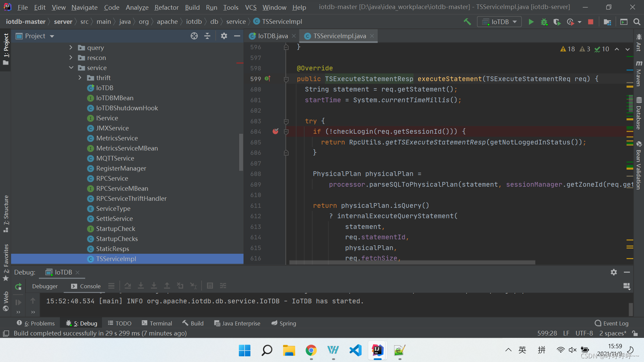Open the Refactor menu
The width and height of the screenshot is (644, 362).
[166, 7]
